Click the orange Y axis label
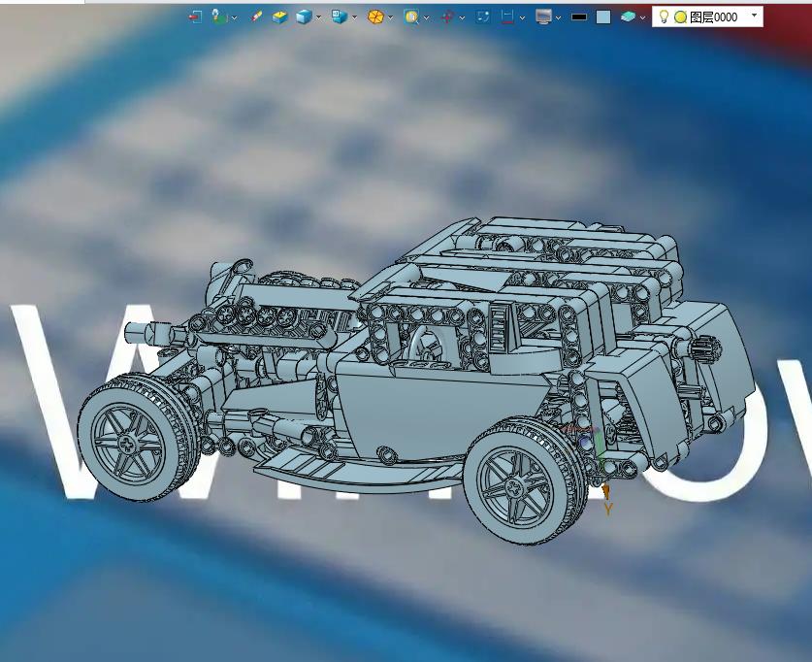 [x=608, y=510]
